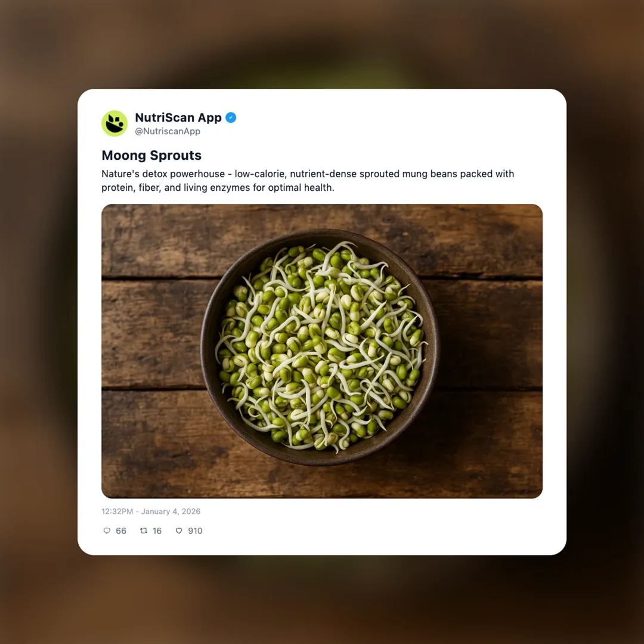
Task: Click the reply speech bubble icon
Action: click(x=107, y=531)
